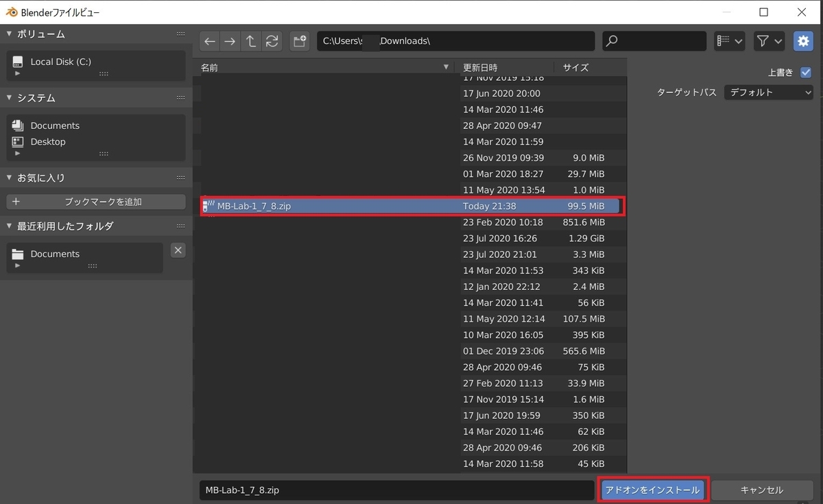Click ブックマークを追加 button
The height and width of the screenshot is (504, 823).
(96, 202)
